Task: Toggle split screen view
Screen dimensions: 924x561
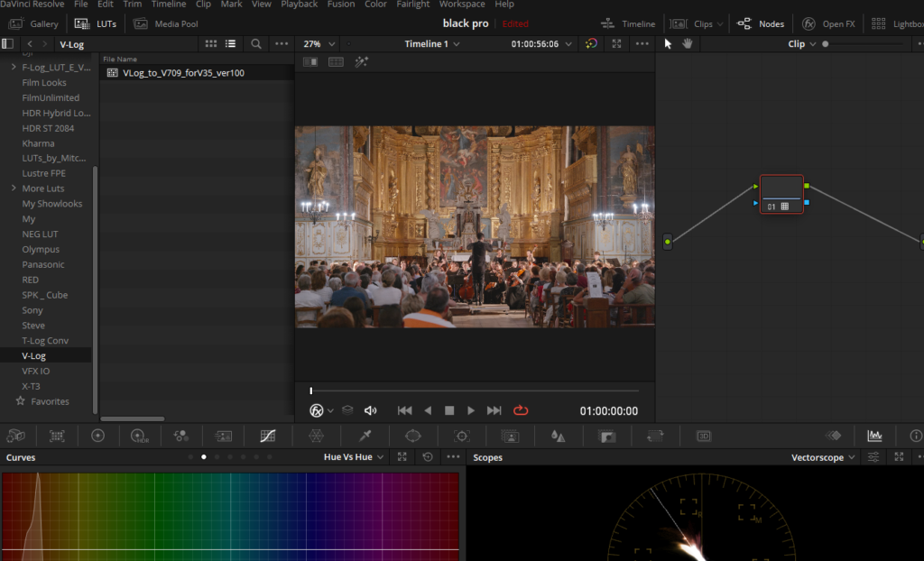Action: 336,62
